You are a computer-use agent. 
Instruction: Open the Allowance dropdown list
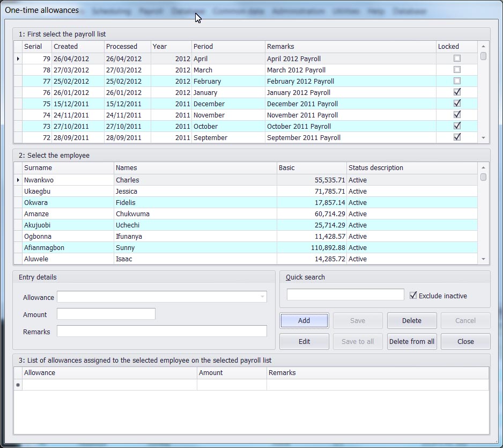pos(262,297)
